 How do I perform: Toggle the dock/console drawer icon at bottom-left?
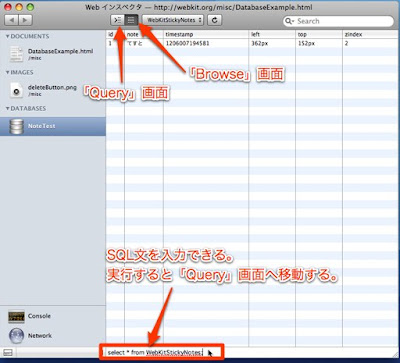(x=7, y=352)
